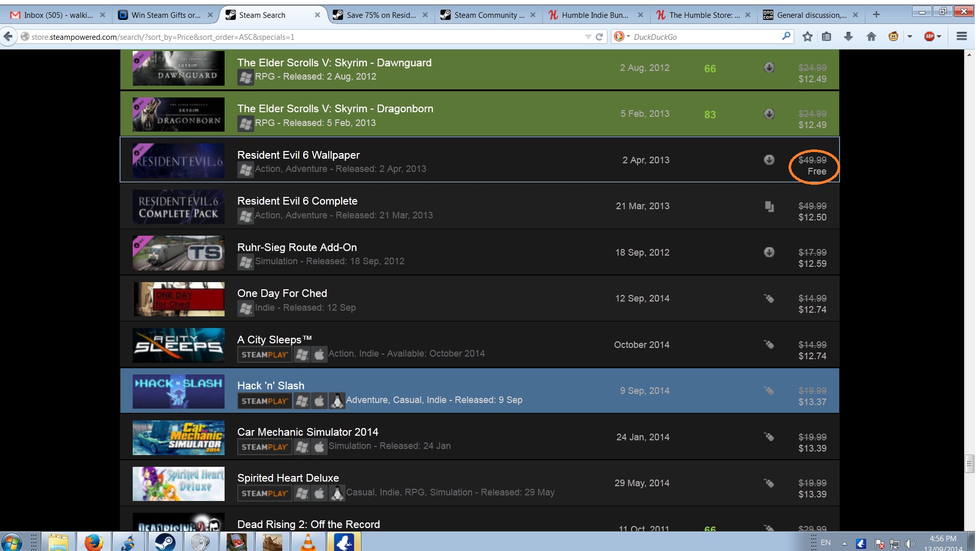Screen dimensions: 980x551
Task: Click the A City Sleeps game thumbnail
Action: pyautogui.click(x=178, y=345)
